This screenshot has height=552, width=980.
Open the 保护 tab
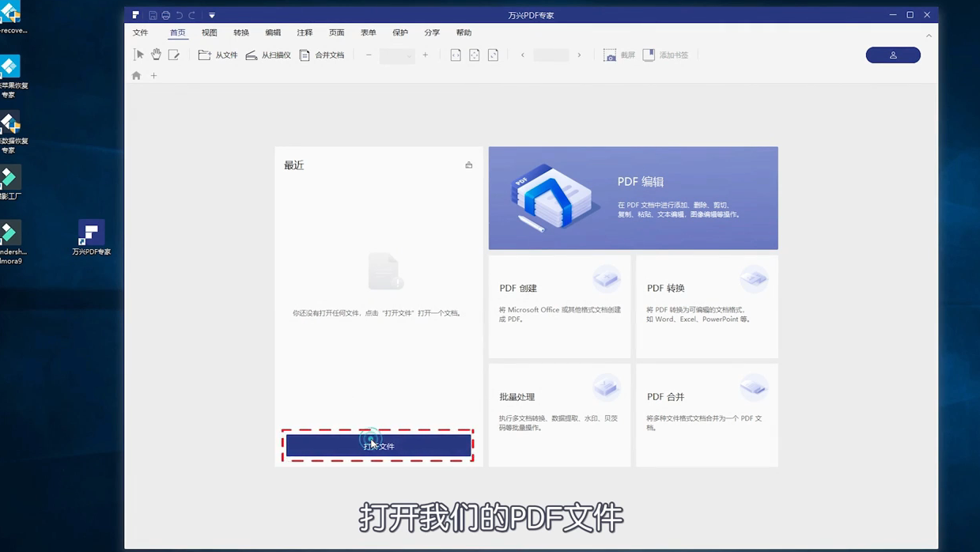tap(400, 32)
